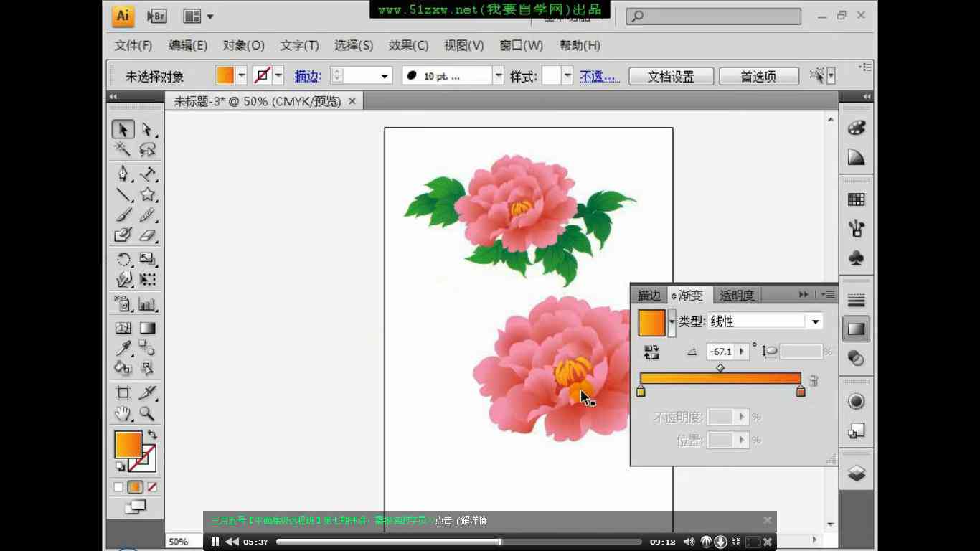Open the Swatches grid panel in the dock
The height and width of the screenshot is (551, 980).
pos(856,199)
